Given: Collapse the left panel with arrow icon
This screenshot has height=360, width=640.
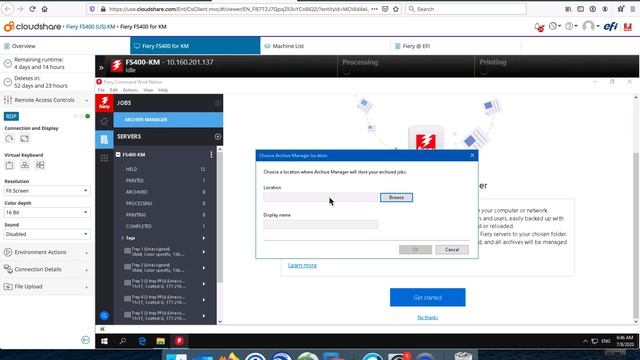Looking at the screenshot, I should click(x=85, y=340).
